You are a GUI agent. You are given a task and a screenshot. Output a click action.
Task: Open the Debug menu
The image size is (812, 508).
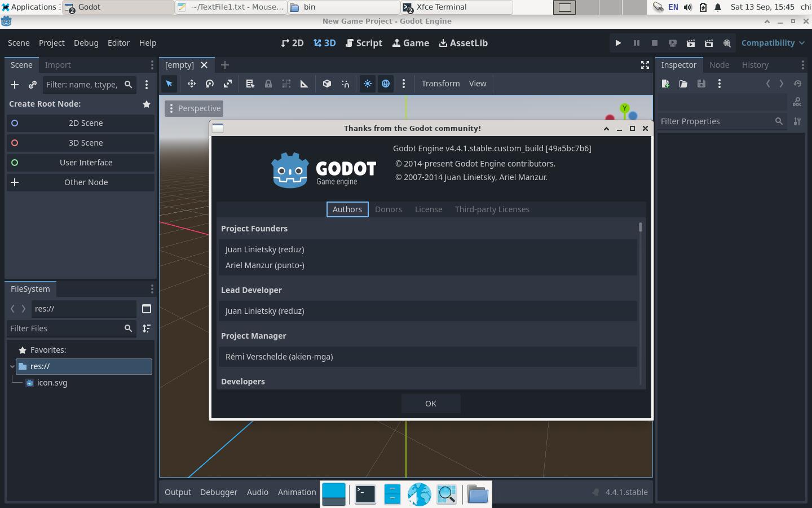pos(86,43)
